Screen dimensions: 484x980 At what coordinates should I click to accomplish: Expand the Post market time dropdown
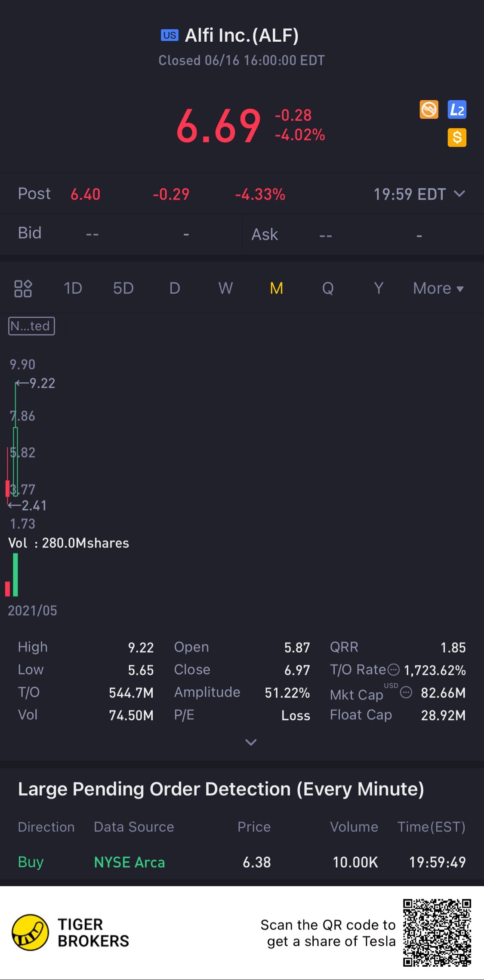pos(459,194)
